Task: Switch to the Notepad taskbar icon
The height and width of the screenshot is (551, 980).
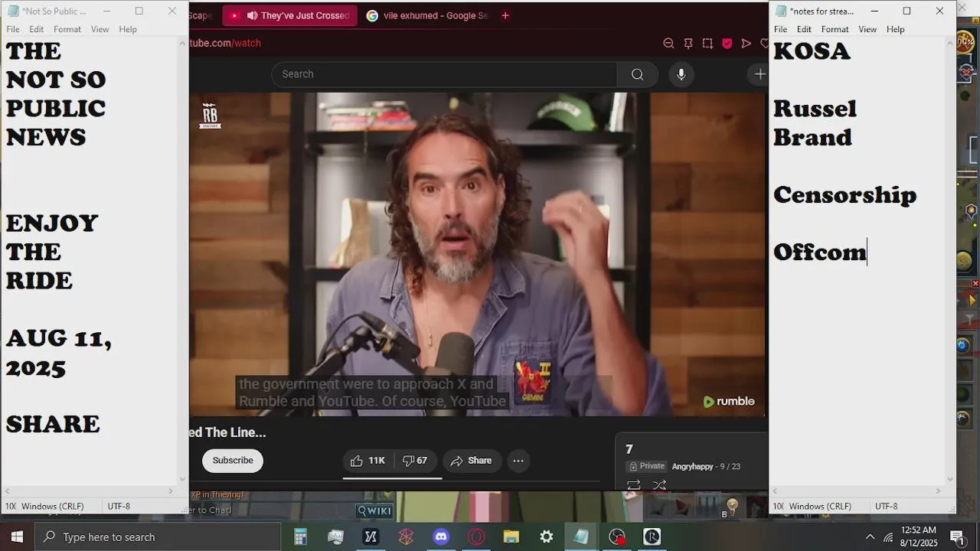Action: point(582,536)
